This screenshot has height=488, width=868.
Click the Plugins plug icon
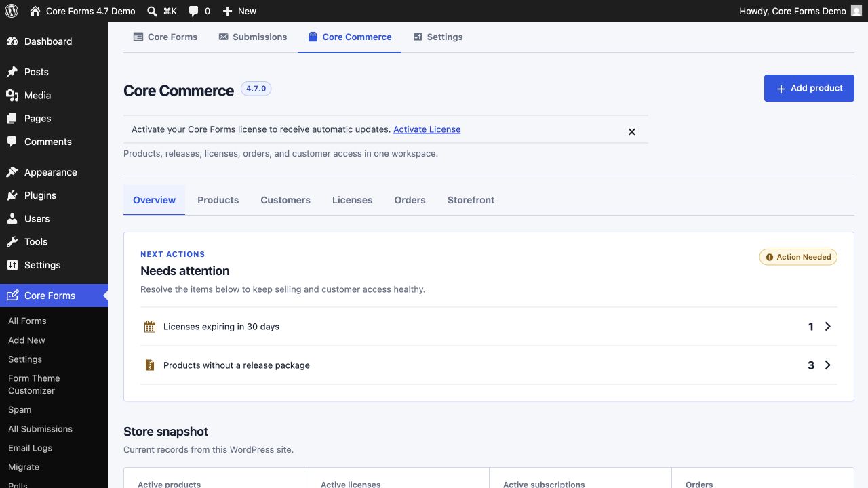(12, 195)
